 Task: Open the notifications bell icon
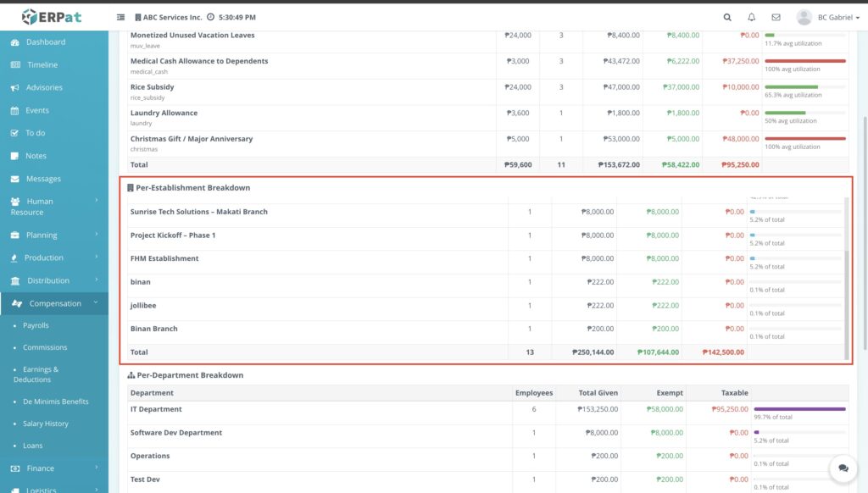pos(751,17)
